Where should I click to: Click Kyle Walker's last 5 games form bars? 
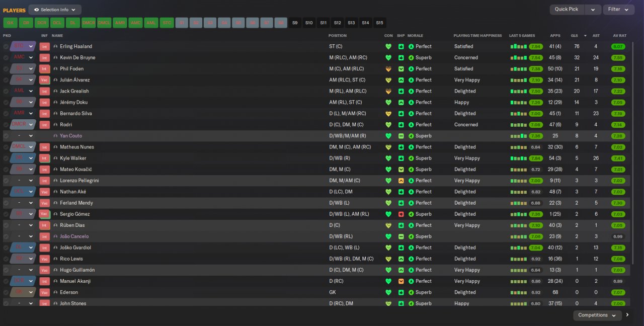point(518,158)
